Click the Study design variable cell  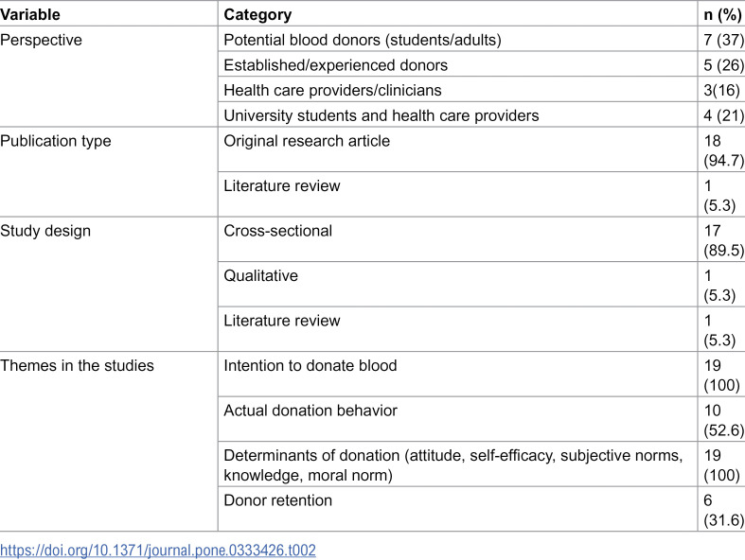(45, 231)
